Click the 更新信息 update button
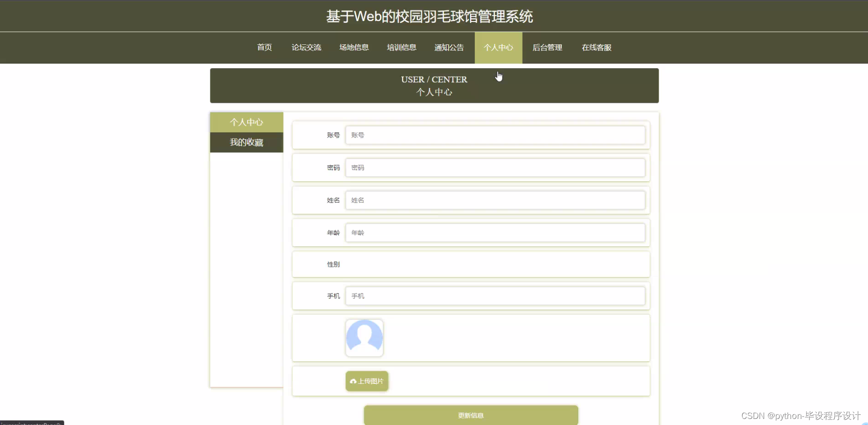 click(x=470, y=415)
